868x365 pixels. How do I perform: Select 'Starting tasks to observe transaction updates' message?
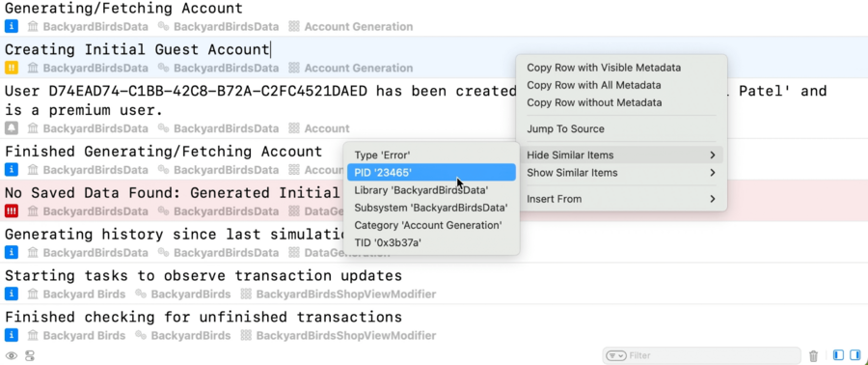coord(203,276)
